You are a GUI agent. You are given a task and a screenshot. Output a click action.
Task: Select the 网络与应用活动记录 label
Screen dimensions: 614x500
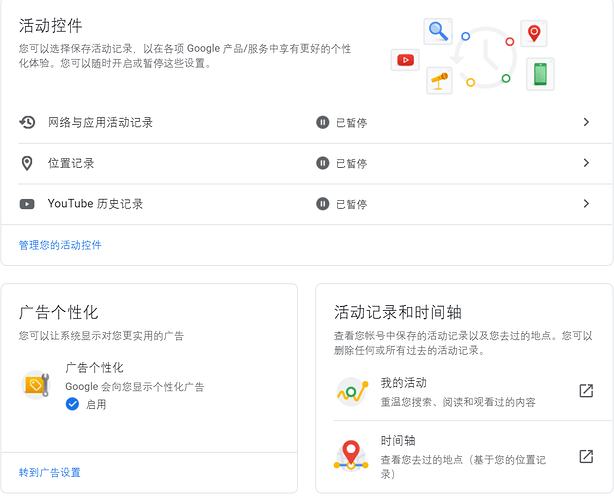[x=100, y=123]
